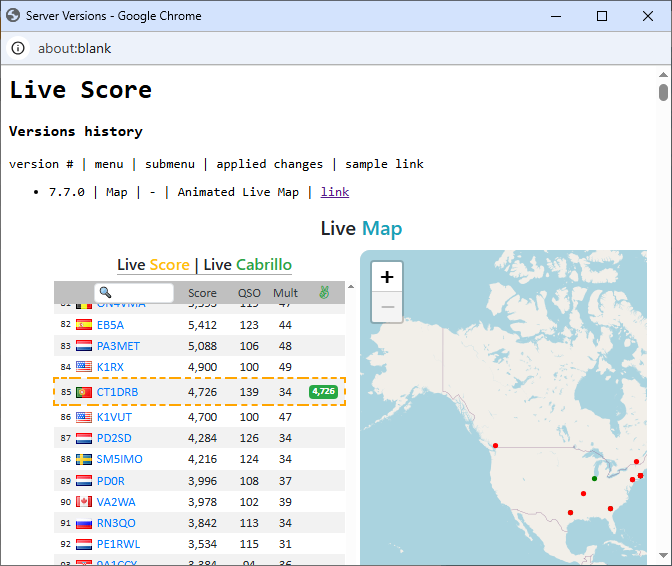Click the US flag next to K1VUT

pyautogui.click(x=84, y=417)
